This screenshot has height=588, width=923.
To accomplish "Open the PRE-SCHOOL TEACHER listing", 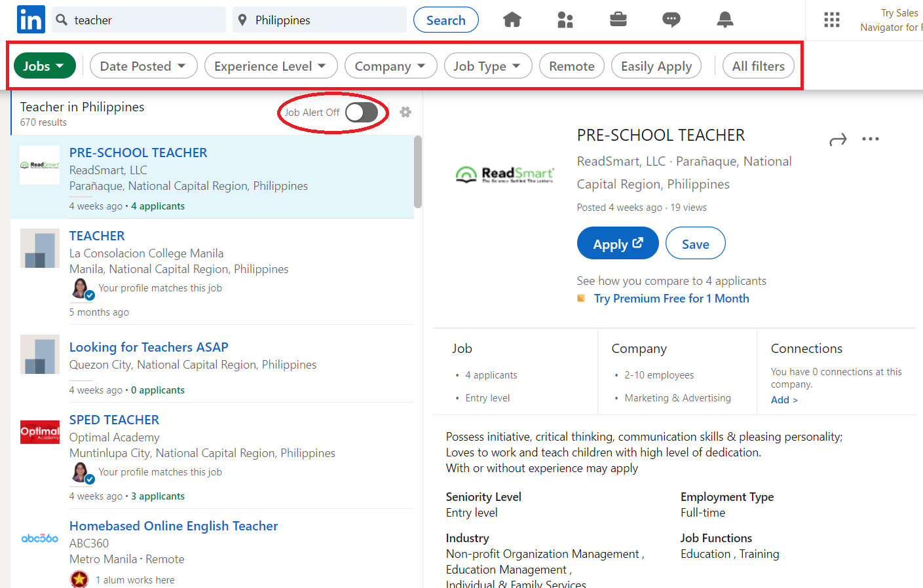I will click(x=138, y=153).
